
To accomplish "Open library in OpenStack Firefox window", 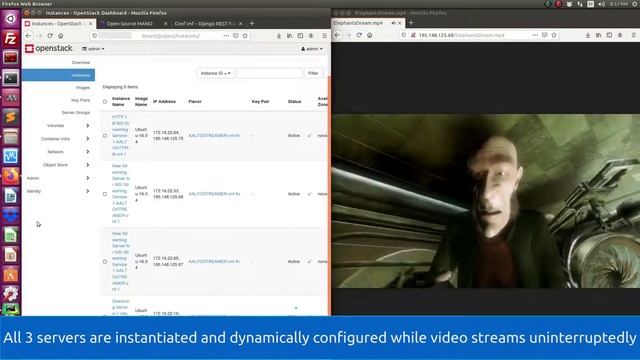I will (289, 36).
